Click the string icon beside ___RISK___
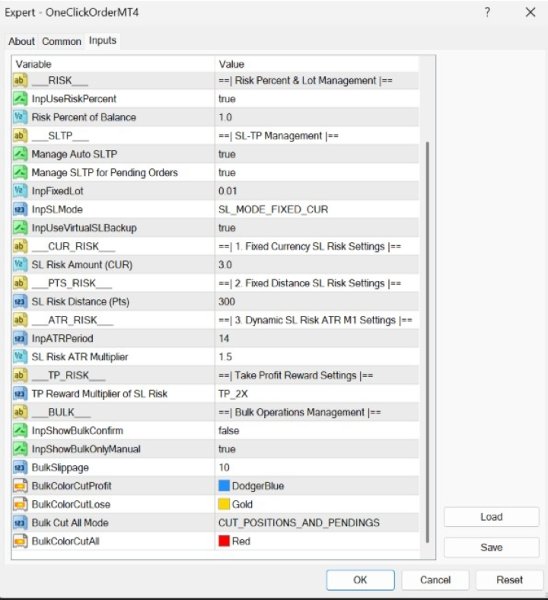This screenshot has height=600, width=548. point(20,80)
